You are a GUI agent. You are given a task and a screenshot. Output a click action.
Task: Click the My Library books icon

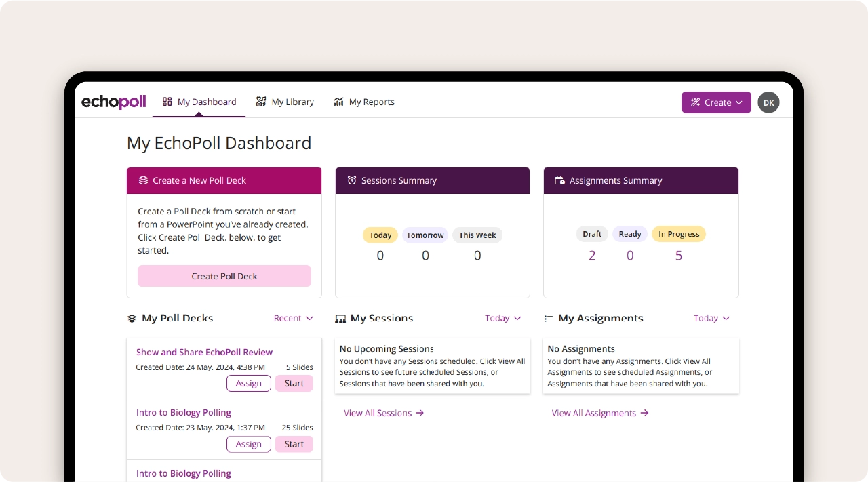tap(261, 101)
